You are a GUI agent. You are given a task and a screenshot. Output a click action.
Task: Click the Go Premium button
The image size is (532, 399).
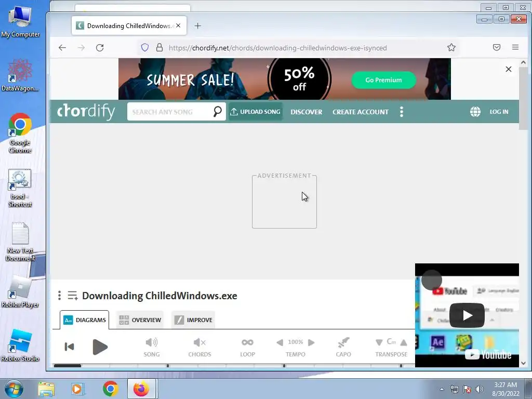384,80
